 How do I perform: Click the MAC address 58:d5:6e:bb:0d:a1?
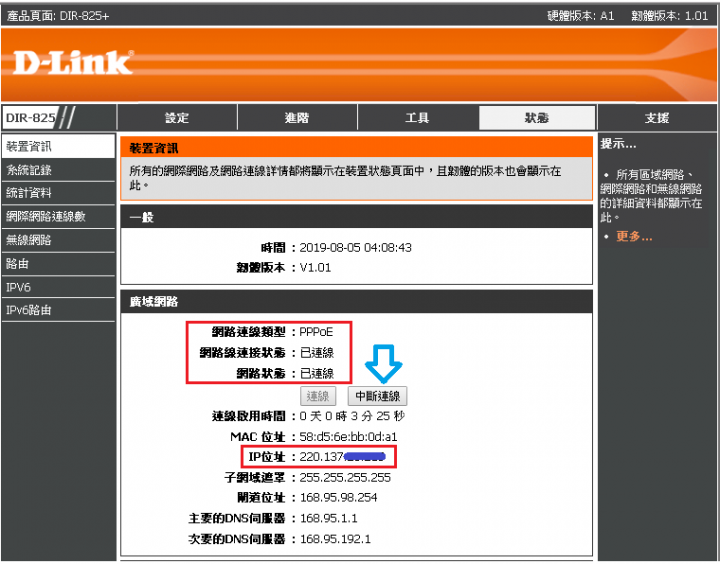348,436
